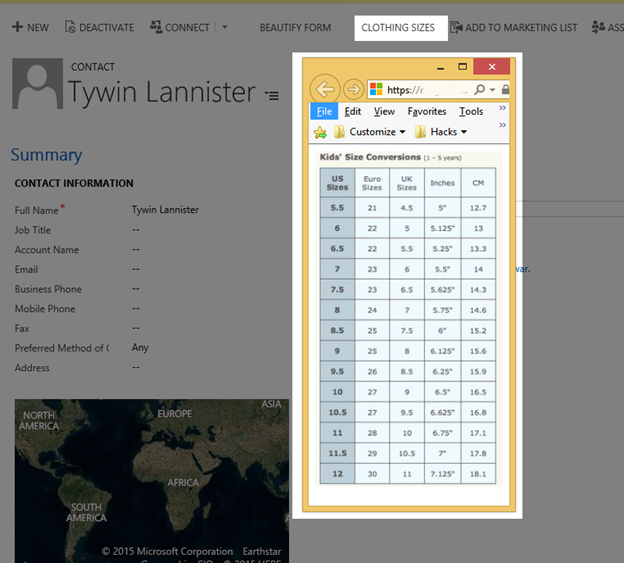624x563 pixels.
Task: Expand the Customize favorites folder
Action: [x=370, y=132]
